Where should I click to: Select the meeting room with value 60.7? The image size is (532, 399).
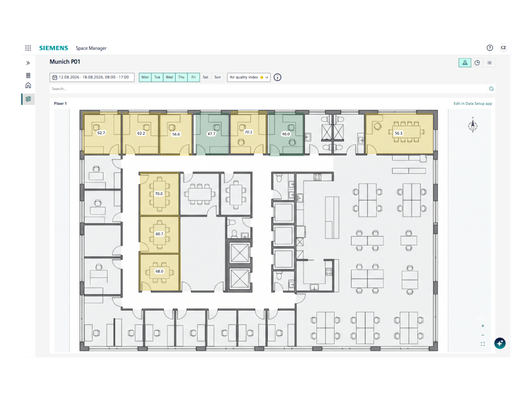160,234
